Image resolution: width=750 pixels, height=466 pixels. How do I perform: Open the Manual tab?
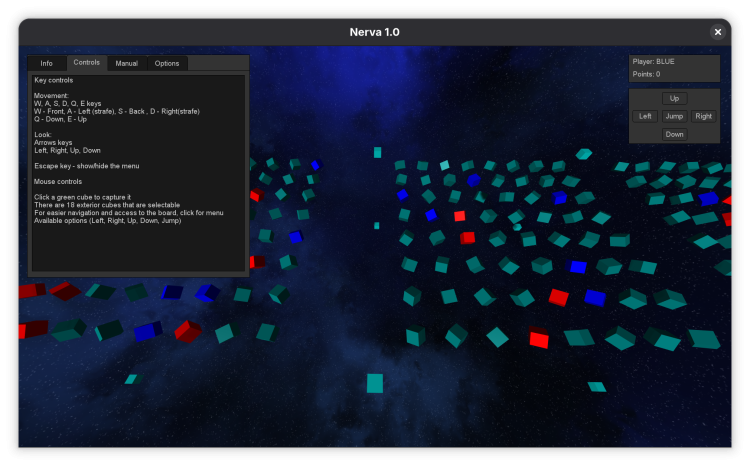[x=127, y=63]
